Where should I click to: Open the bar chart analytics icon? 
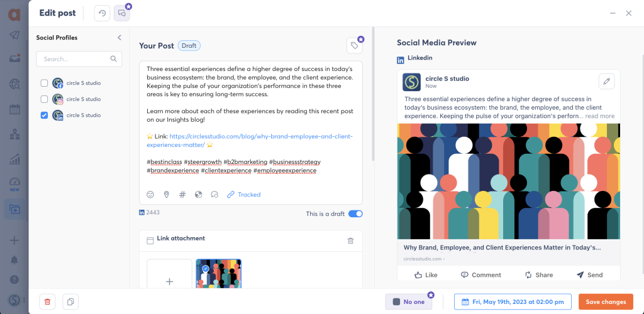tap(14, 159)
